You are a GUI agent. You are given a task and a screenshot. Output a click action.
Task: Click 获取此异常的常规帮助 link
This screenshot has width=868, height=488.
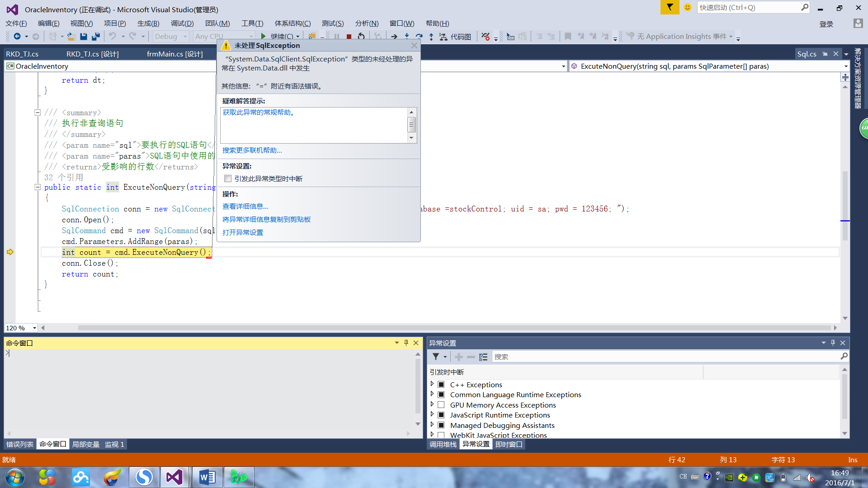point(259,113)
